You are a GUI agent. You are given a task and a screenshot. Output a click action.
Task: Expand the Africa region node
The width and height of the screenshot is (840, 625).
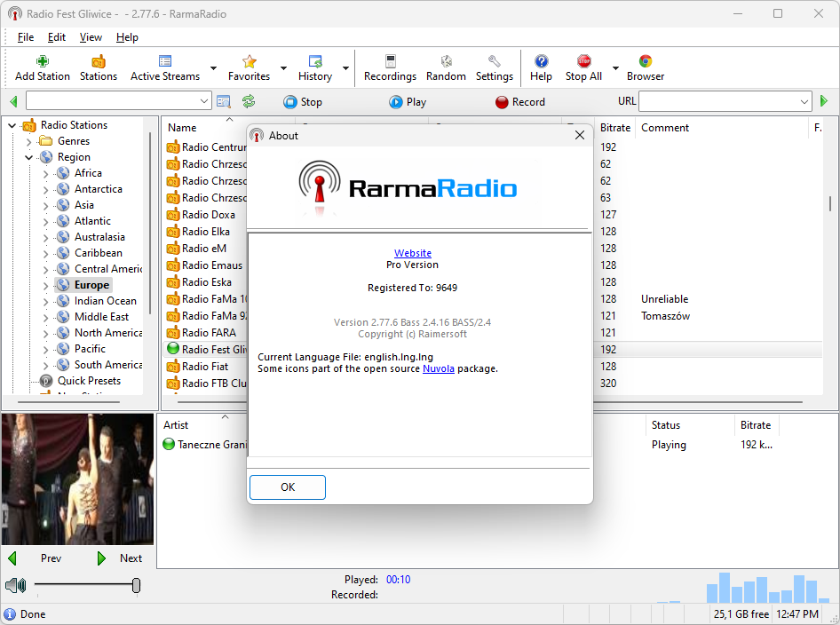(45, 174)
